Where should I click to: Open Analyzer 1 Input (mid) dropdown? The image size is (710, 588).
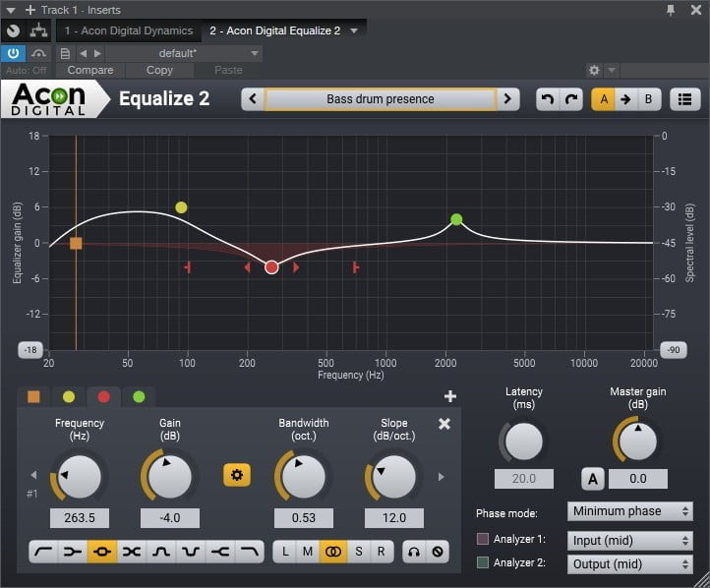click(629, 540)
